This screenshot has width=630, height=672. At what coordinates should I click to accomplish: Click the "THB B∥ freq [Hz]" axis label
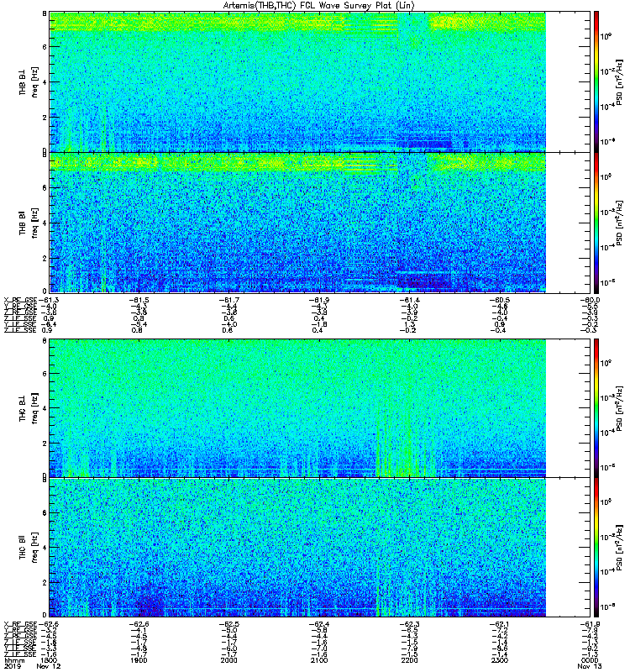(x=29, y=223)
